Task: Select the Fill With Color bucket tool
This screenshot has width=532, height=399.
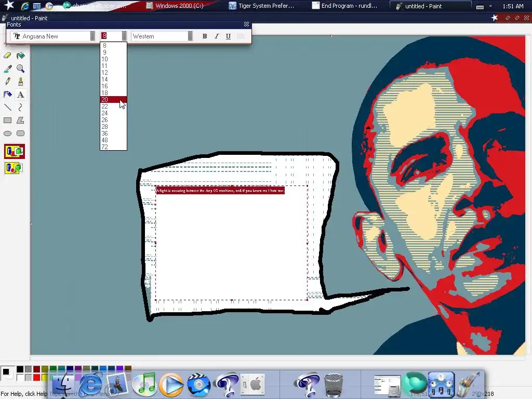Action: 21,56
